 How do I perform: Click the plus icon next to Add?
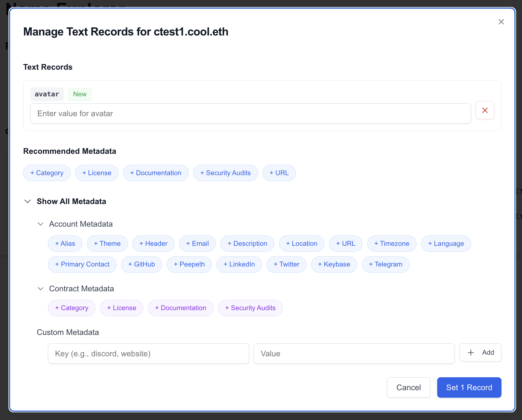pyautogui.click(x=471, y=353)
